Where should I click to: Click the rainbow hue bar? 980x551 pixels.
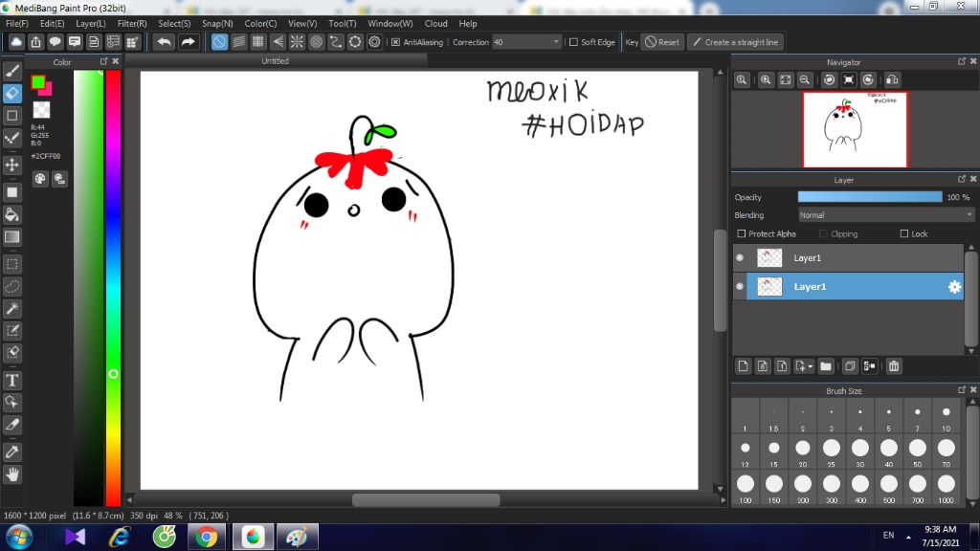pos(113,288)
